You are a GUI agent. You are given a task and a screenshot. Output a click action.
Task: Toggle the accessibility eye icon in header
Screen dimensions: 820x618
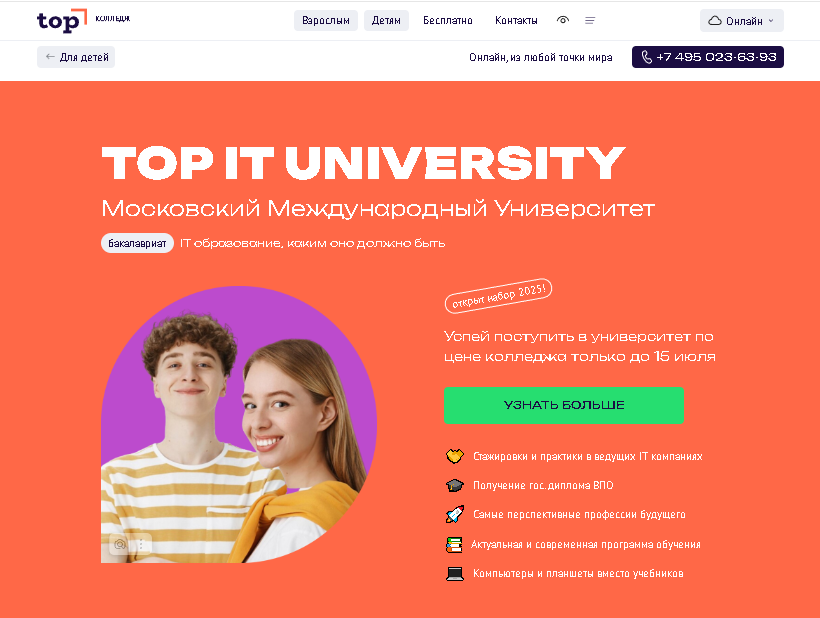point(563,20)
